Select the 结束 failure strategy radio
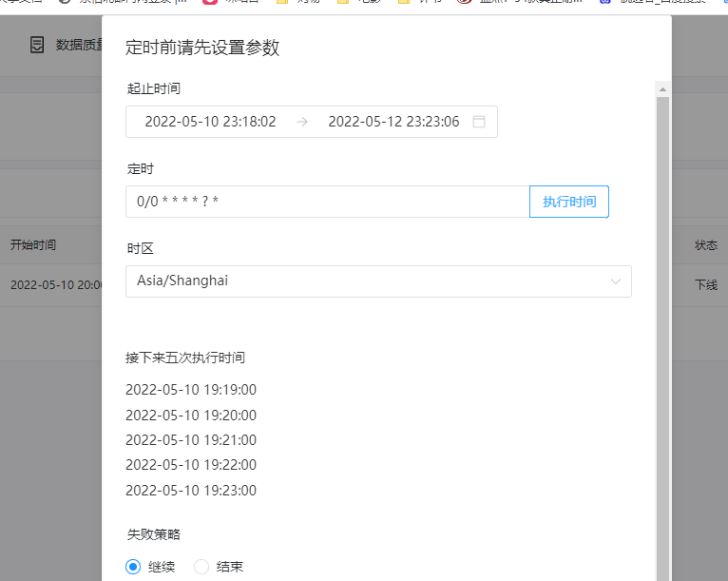Viewport: 728px width, 581px height. click(201, 567)
